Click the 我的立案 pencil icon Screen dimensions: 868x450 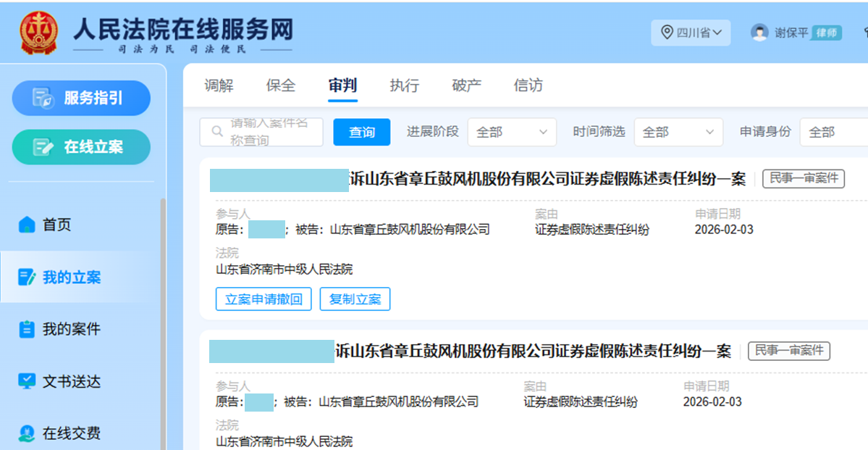(x=27, y=277)
